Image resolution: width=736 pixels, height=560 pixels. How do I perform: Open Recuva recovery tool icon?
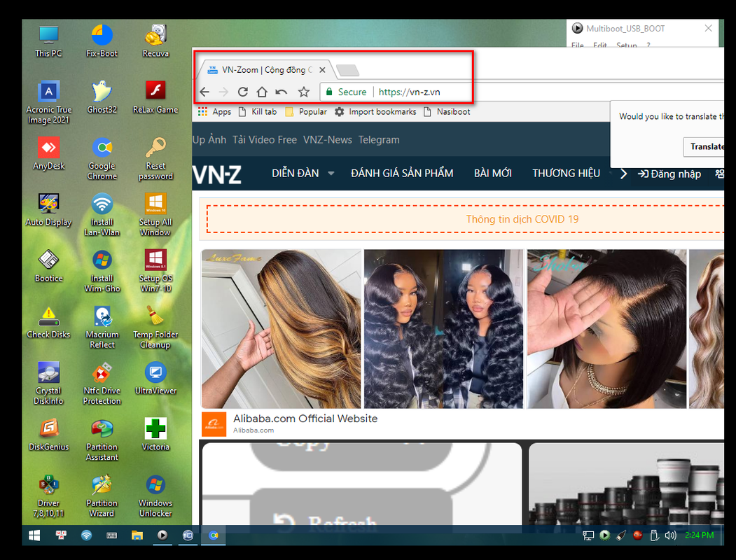(x=155, y=41)
